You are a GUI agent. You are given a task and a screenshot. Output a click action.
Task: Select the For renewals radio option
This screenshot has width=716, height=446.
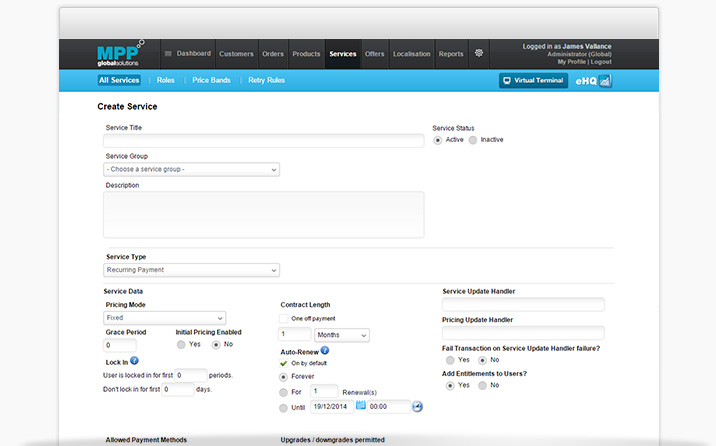(x=284, y=393)
